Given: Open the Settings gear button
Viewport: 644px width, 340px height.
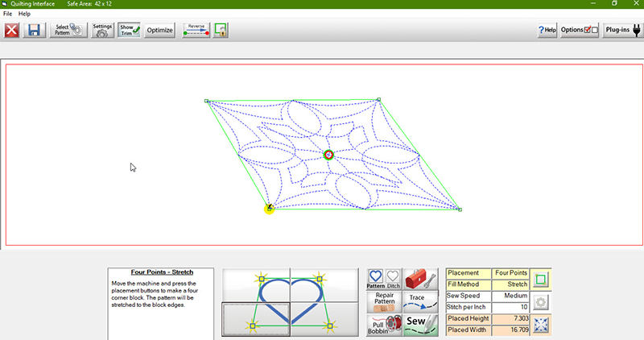Looking at the screenshot, I should point(102,31).
